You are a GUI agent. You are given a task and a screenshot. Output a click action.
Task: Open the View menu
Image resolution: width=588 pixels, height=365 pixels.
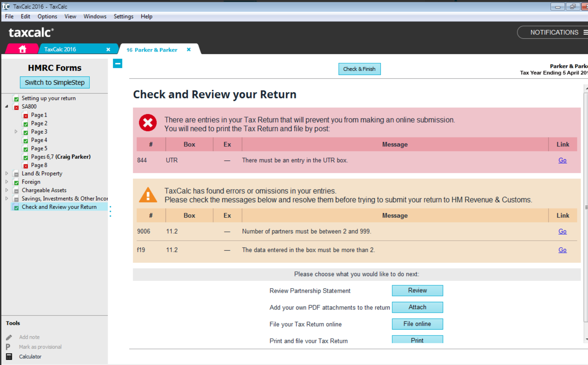point(70,16)
